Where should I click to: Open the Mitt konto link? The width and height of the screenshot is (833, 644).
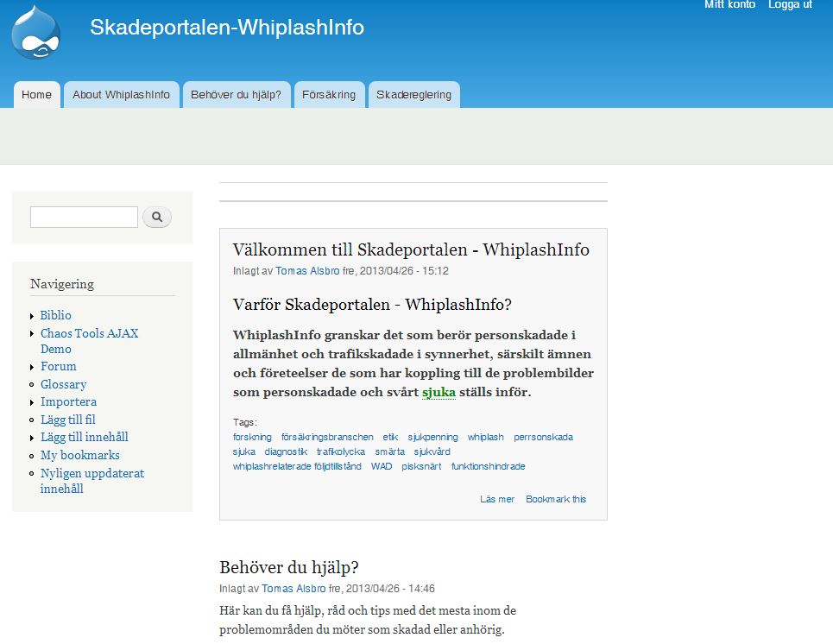point(729,5)
